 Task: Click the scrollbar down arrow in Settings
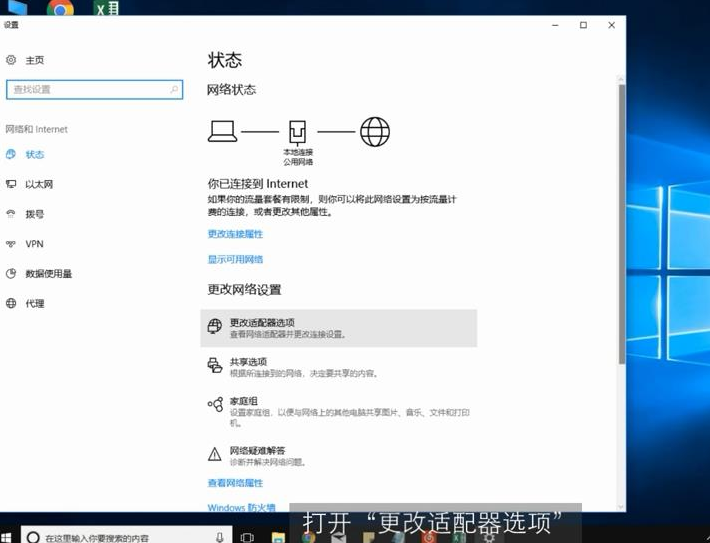click(x=622, y=507)
